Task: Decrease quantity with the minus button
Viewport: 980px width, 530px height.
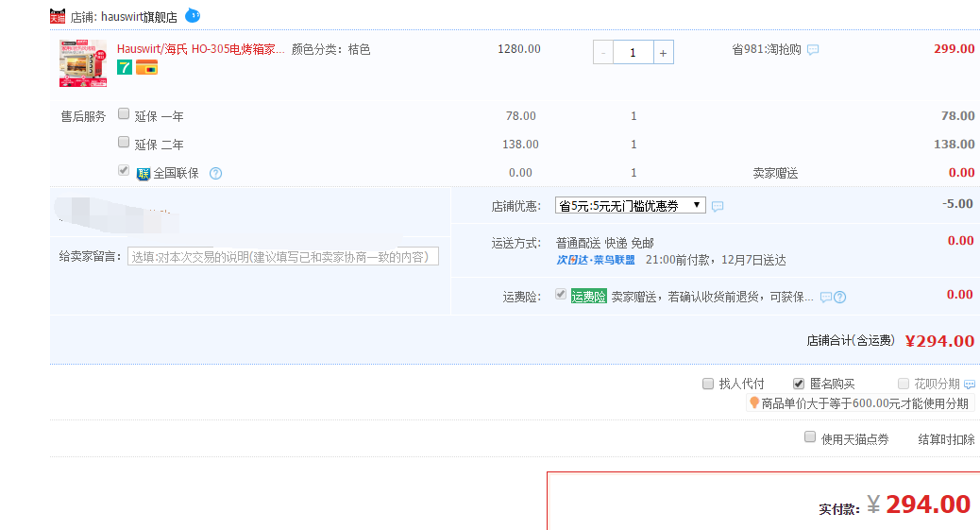Action: point(603,53)
